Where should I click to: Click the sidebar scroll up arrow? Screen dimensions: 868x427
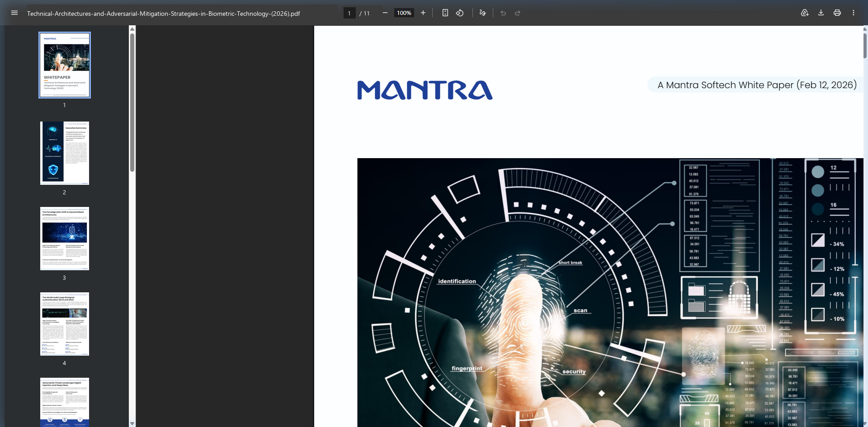click(132, 29)
